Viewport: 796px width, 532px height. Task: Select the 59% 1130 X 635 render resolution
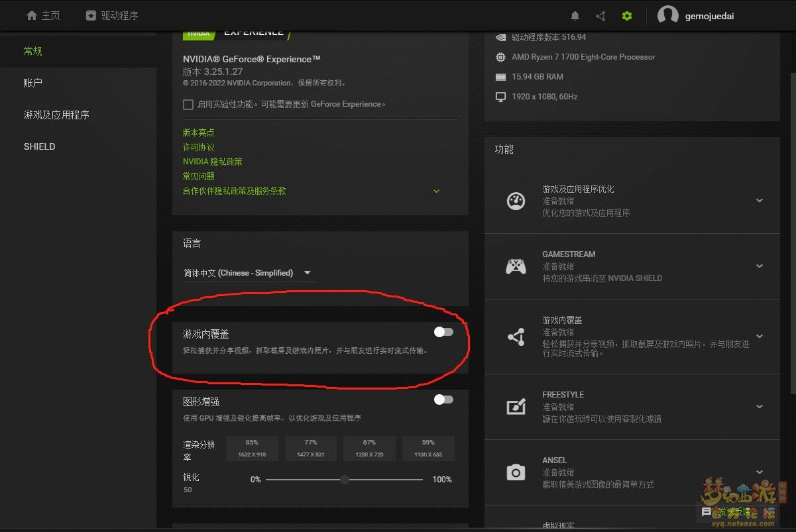click(428, 448)
